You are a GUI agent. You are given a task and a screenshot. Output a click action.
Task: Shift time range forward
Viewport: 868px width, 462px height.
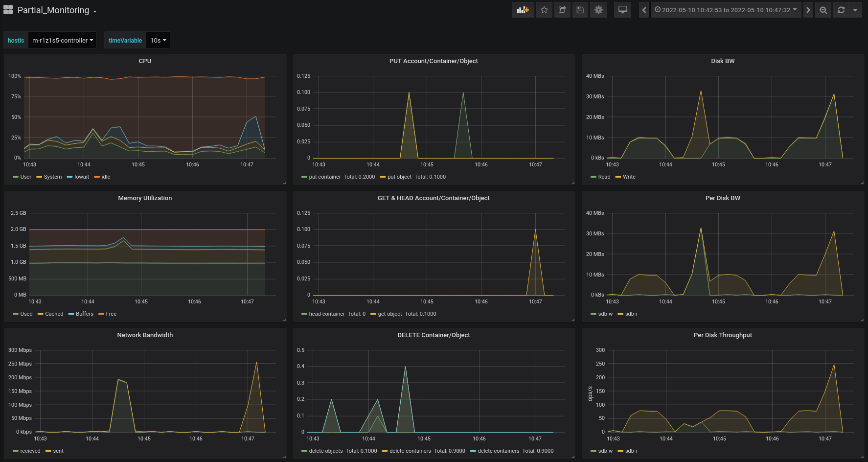[x=808, y=10]
